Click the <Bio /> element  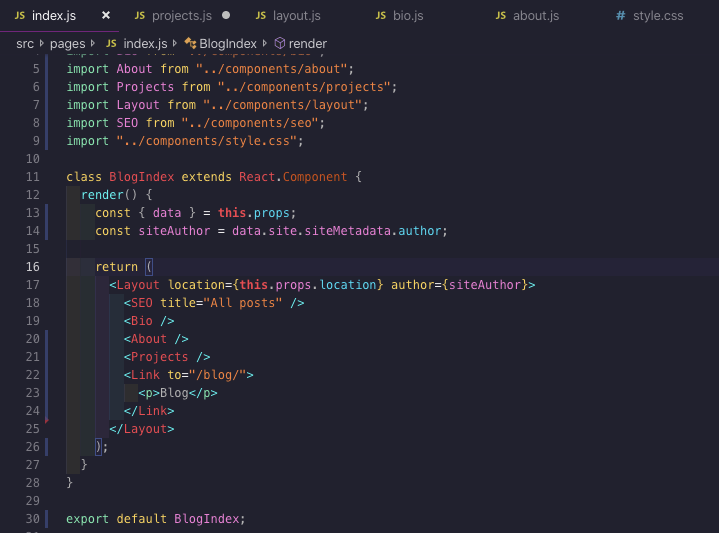pyautogui.click(x=149, y=321)
